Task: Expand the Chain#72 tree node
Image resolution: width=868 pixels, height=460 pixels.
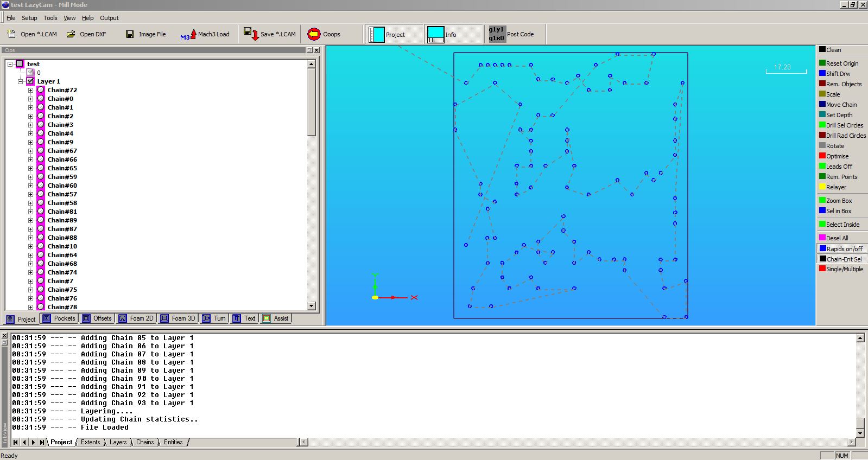Action: [x=30, y=90]
